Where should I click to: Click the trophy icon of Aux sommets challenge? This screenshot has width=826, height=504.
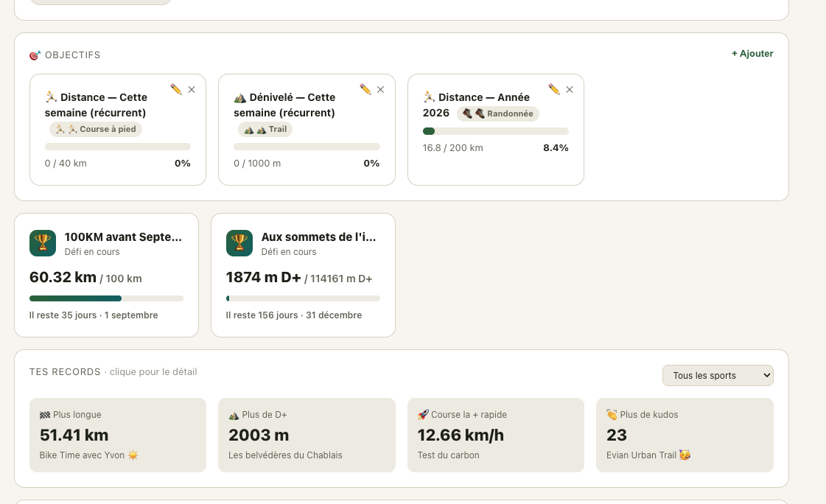[x=239, y=242]
